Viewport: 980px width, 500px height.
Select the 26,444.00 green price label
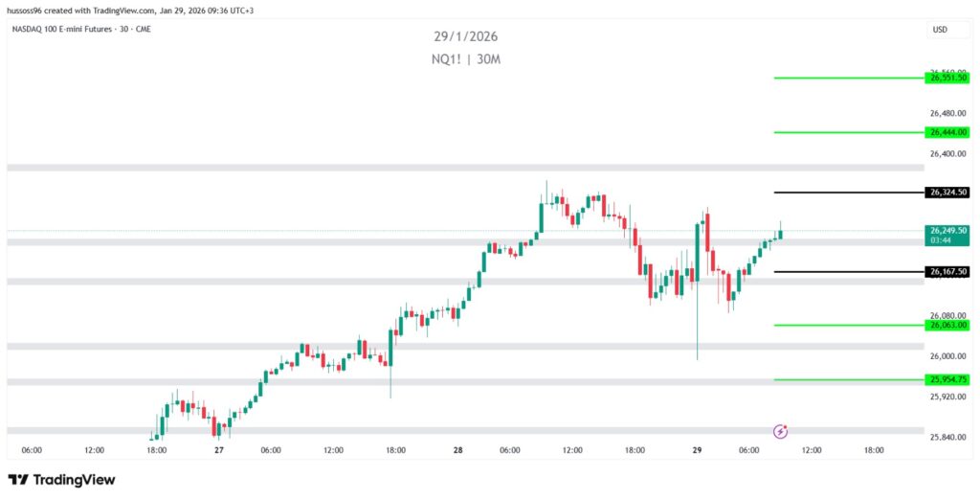coord(947,132)
